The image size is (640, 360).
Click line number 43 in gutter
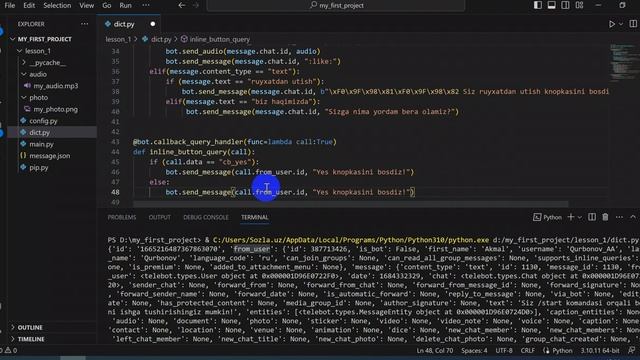[115, 142]
